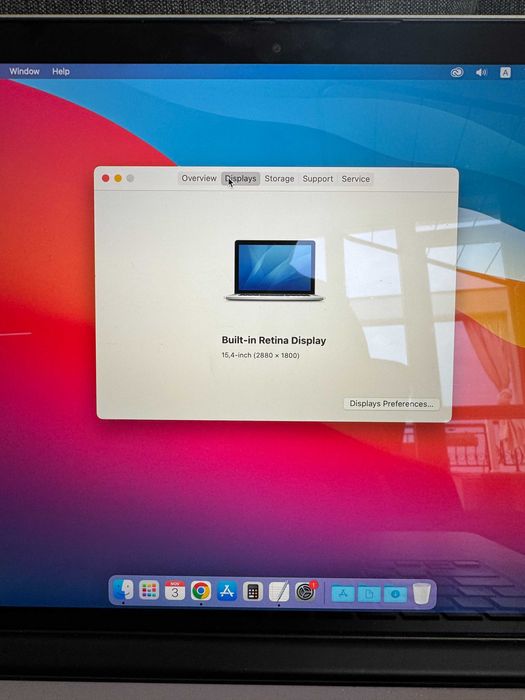Viewport: 525px width, 700px height.
Task: Open the Calendar app in Dock
Action: coord(175,591)
